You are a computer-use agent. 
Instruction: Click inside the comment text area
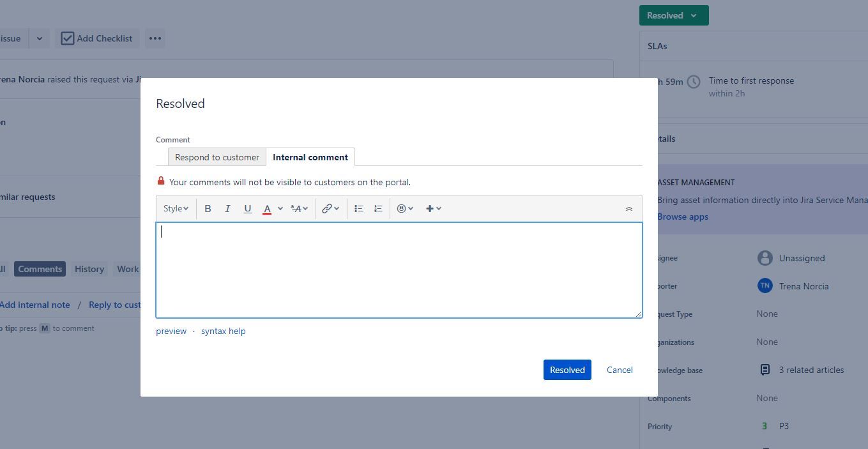(399, 270)
